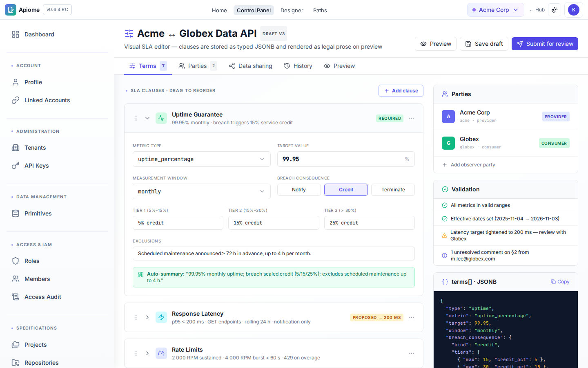Image resolution: width=588 pixels, height=368 pixels.
Task: Open Paths in top navigation
Action: tap(320, 10)
